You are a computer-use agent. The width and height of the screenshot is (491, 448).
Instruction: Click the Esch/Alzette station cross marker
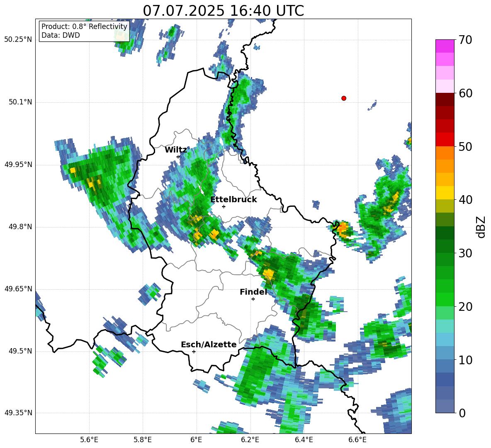click(x=194, y=351)
